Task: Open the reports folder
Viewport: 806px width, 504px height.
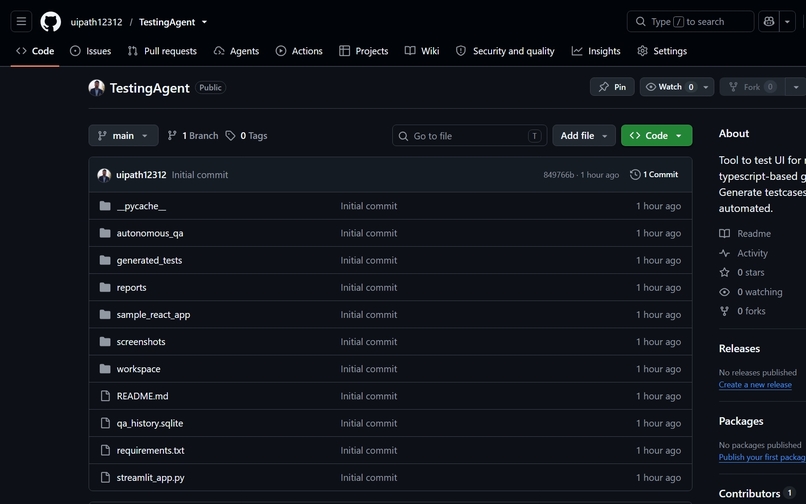Action: pyautogui.click(x=131, y=288)
